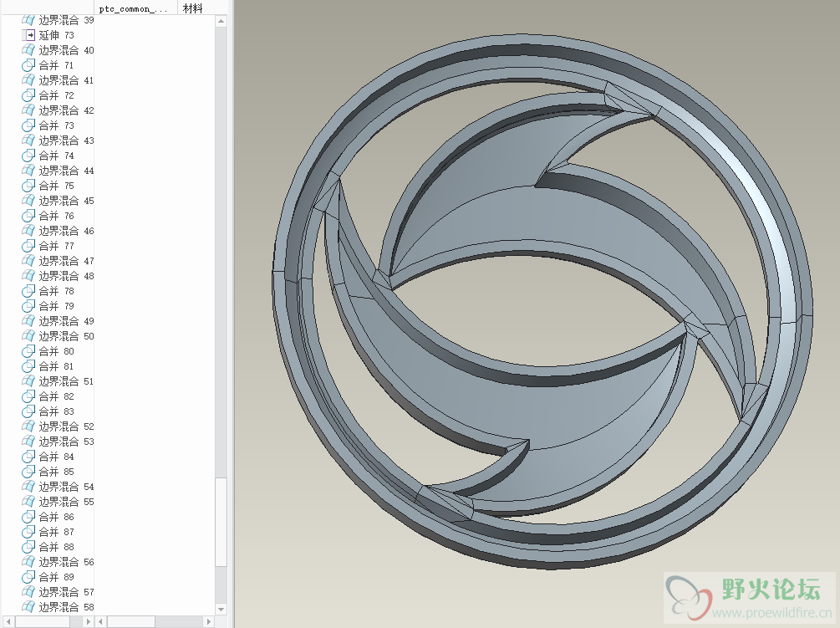Screen dimensions: 840x628
Task: Click the boundary blend icon beside 边界混合 42
Action: tap(28, 110)
